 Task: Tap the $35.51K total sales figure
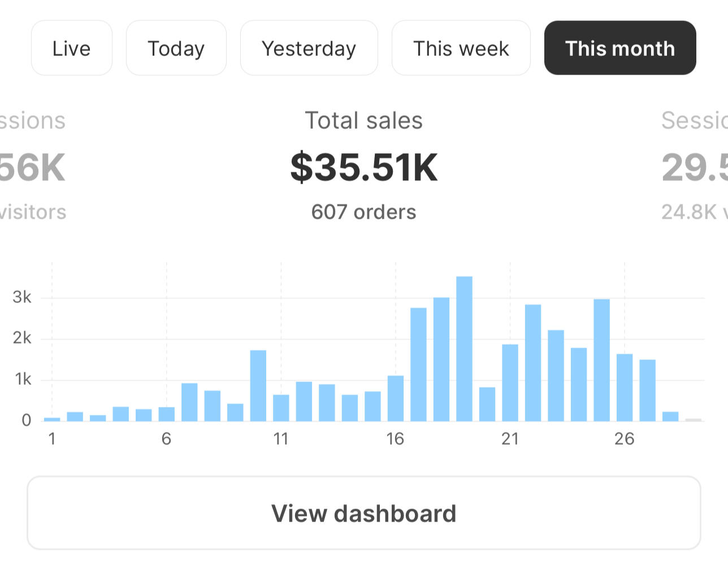363,167
